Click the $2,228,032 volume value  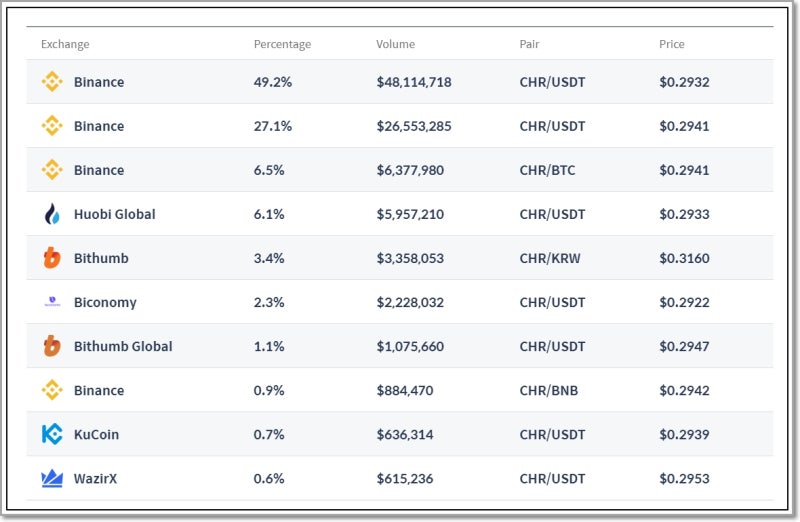pos(410,303)
